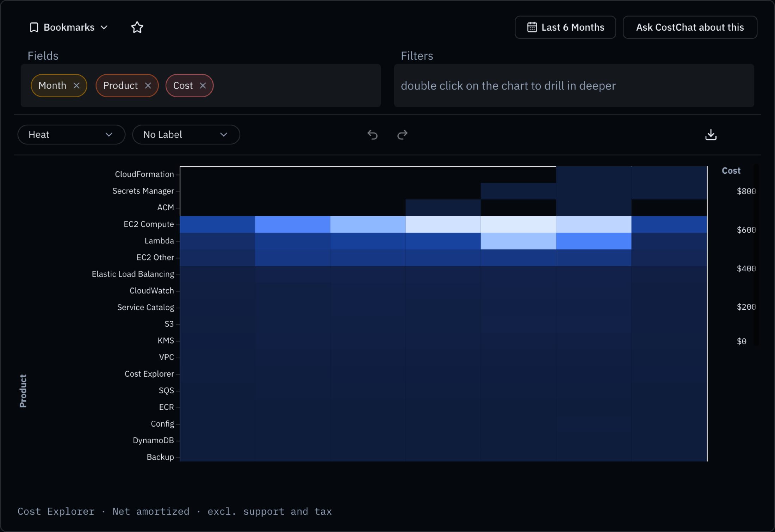Viewport: 775px width, 532px height.
Task: Open the Heat chart type dropdown
Action: [x=71, y=135]
